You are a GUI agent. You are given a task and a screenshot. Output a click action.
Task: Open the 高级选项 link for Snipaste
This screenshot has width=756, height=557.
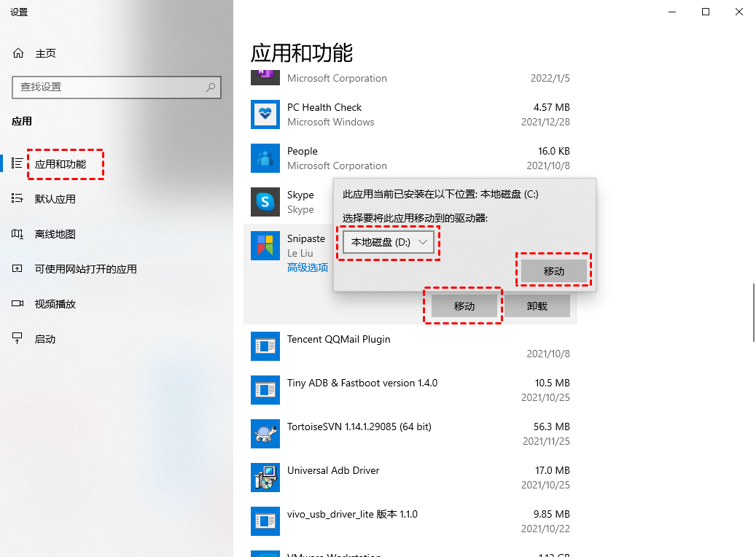coord(308,268)
